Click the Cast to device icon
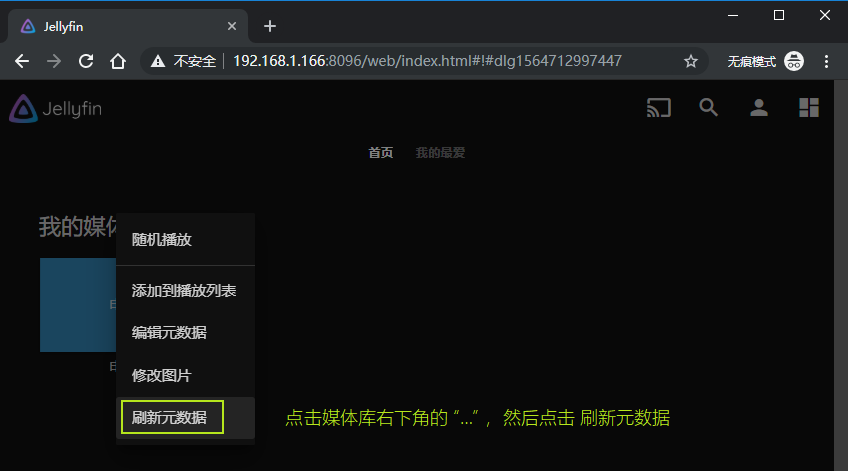This screenshot has width=848, height=471. 658,108
